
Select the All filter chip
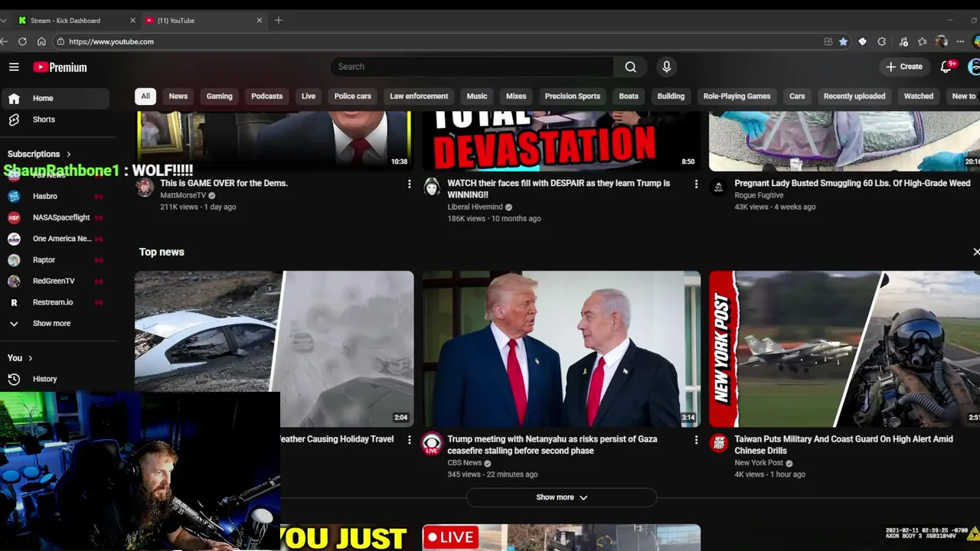pos(145,96)
